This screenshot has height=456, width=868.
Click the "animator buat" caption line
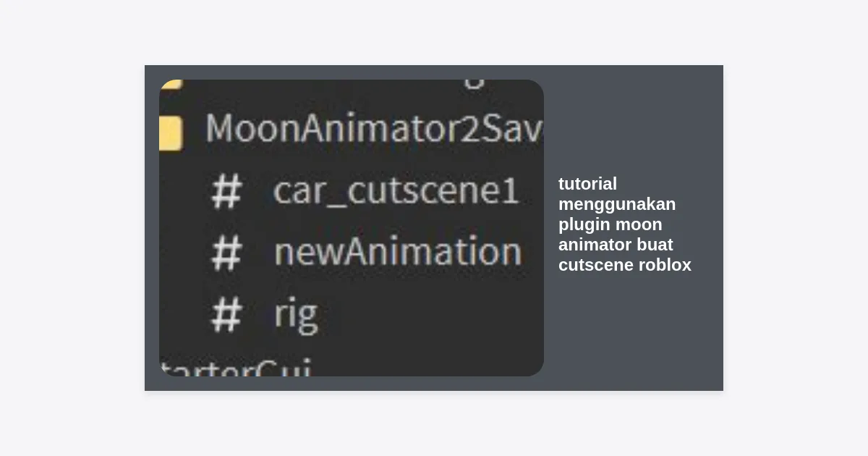(x=616, y=245)
